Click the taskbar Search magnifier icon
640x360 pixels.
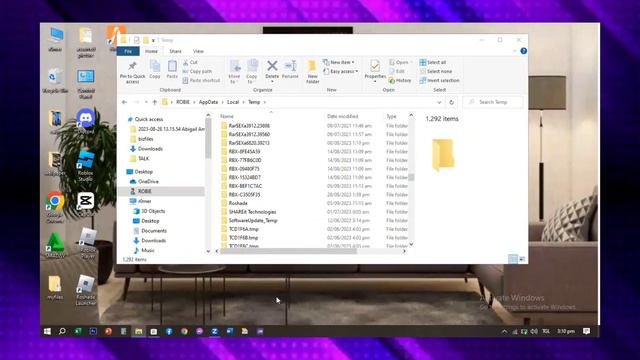62,331
